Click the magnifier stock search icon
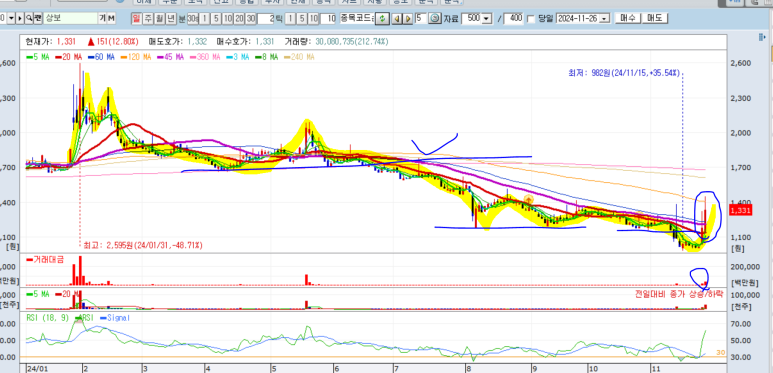The width and height of the screenshot is (773, 373). 29,18
